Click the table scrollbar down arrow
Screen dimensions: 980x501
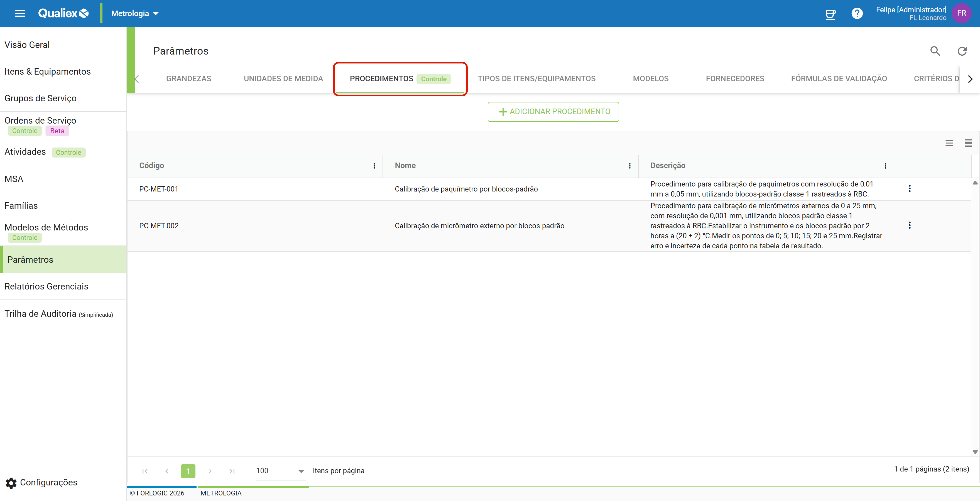[975, 452]
